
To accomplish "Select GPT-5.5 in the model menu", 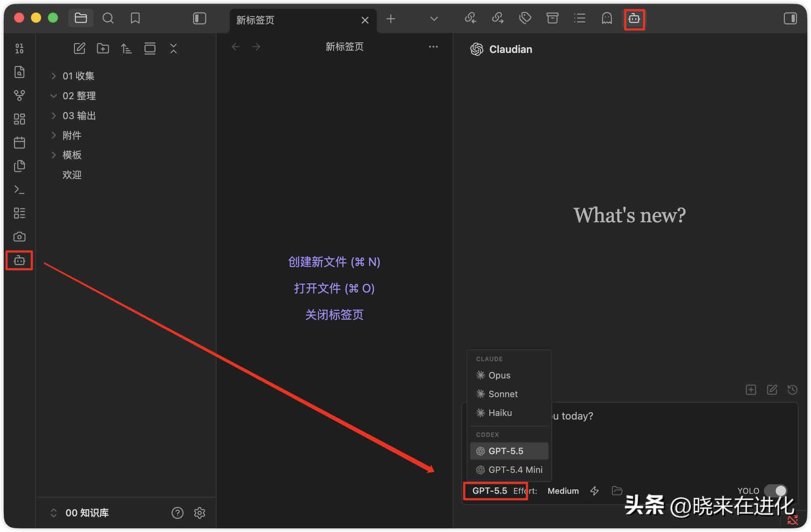I will 509,451.
